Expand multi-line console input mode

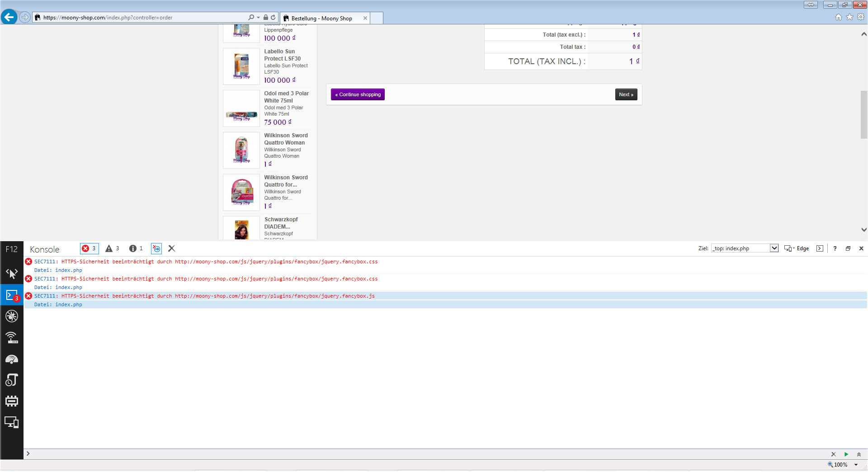click(x=859, y=454)
